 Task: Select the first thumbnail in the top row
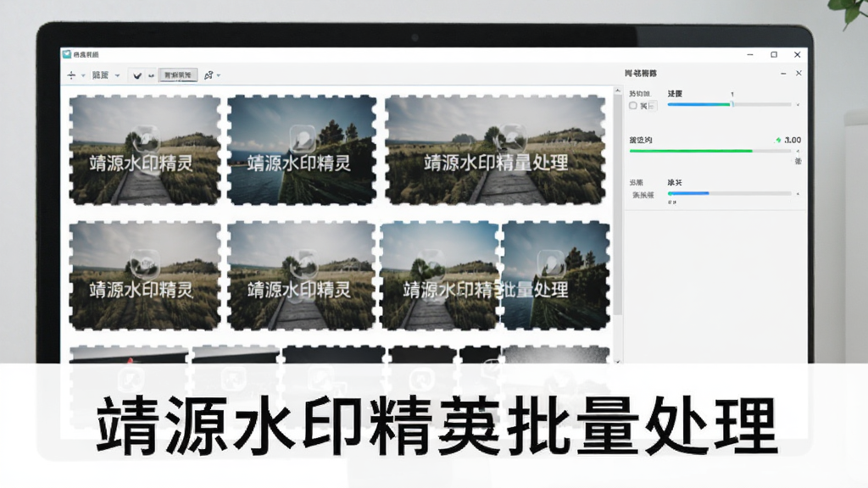coord(145,150)
